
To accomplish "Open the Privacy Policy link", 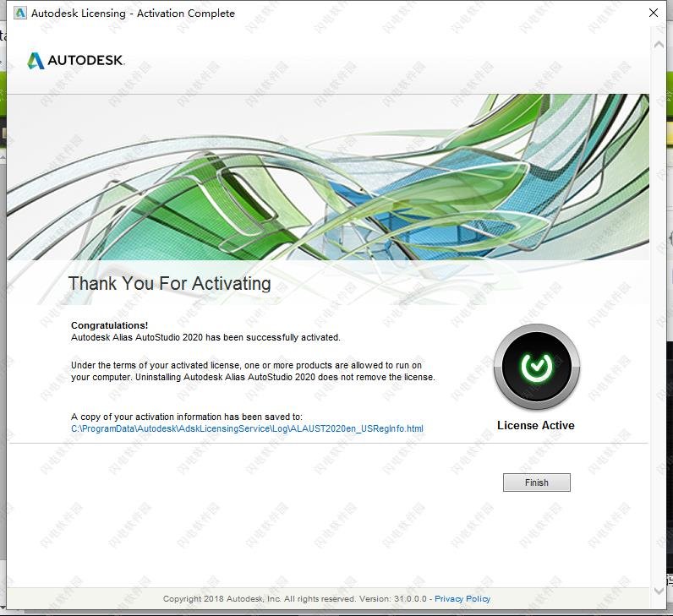I will point(462,598).
